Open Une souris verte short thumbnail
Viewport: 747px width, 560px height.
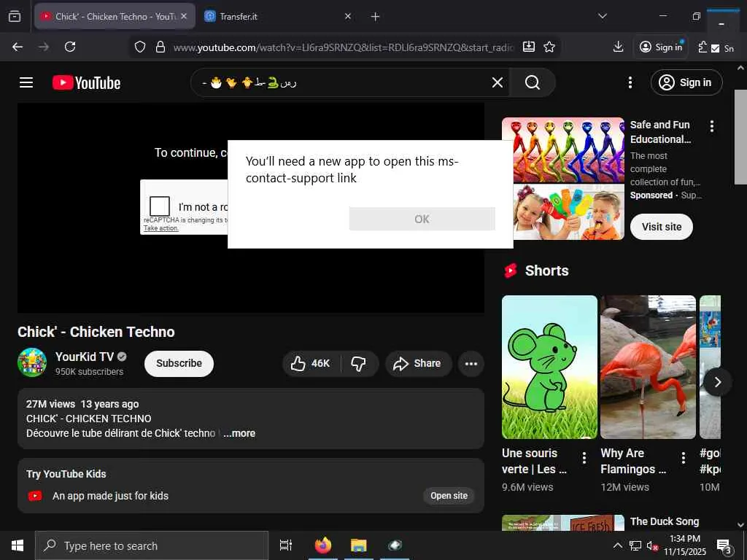549,367
